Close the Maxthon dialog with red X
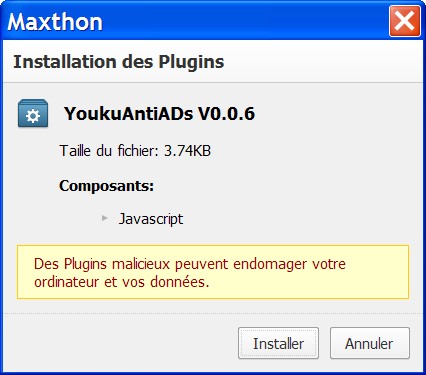The width and height of the screenshot is (426, 375). (404, 21)
